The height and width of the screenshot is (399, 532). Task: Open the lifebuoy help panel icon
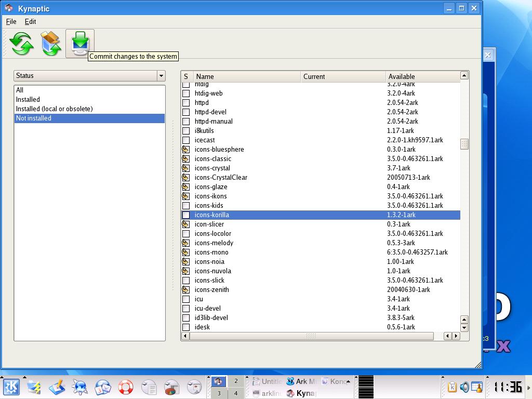coord(126,387)
